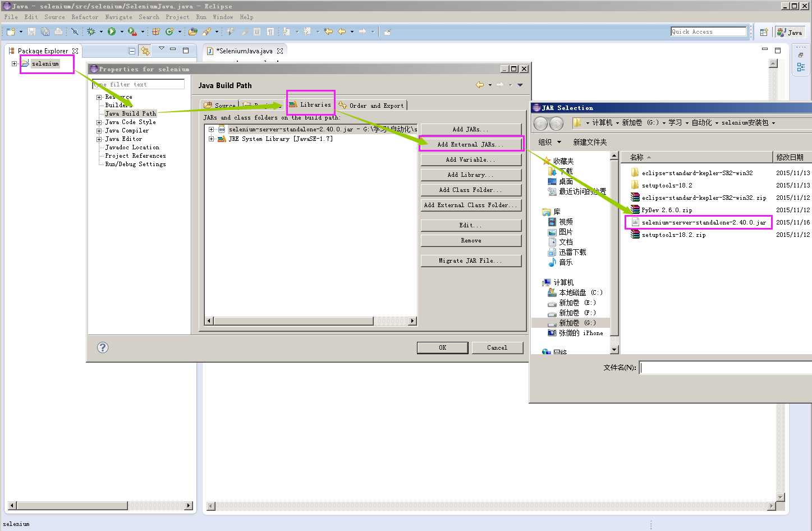Click the type filter text field

[x=139, y=84]
